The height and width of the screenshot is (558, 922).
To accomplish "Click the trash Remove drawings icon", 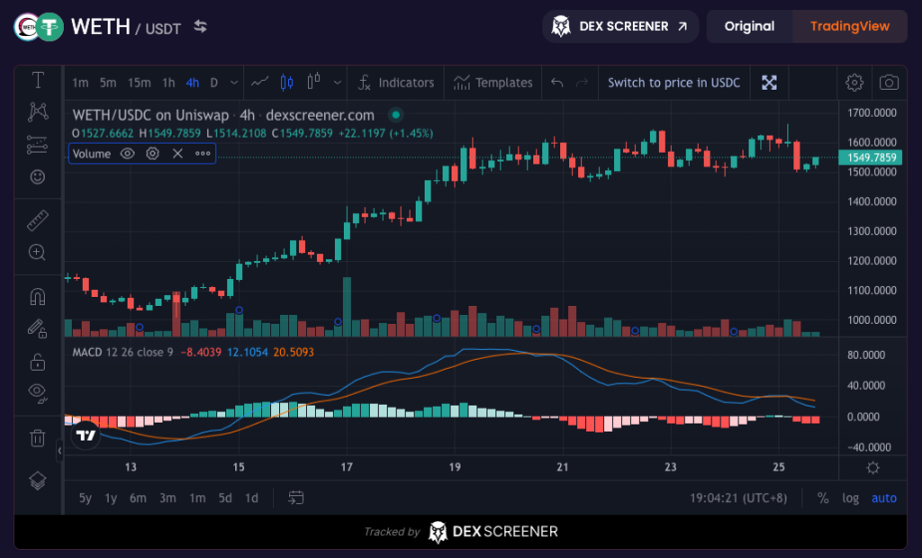I will (x=38, y=437).
